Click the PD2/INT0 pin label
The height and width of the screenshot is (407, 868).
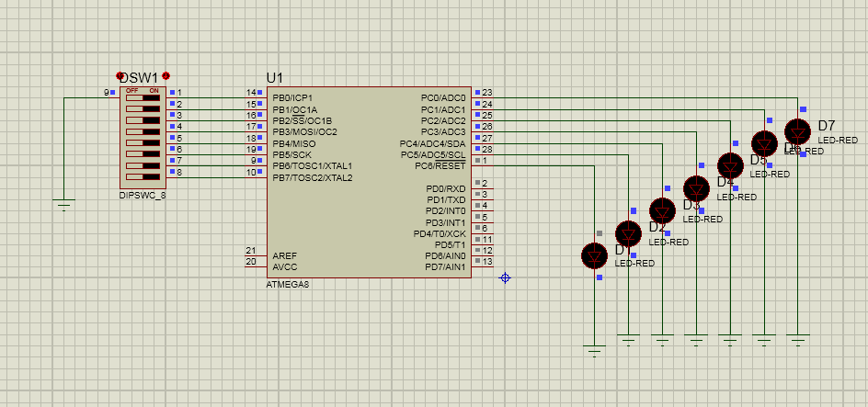tap(446, 211)
